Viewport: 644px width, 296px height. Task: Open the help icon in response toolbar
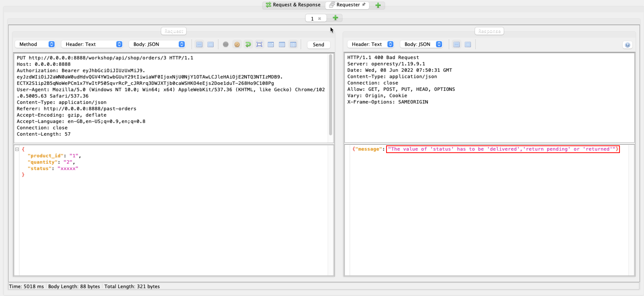[627, 45]
